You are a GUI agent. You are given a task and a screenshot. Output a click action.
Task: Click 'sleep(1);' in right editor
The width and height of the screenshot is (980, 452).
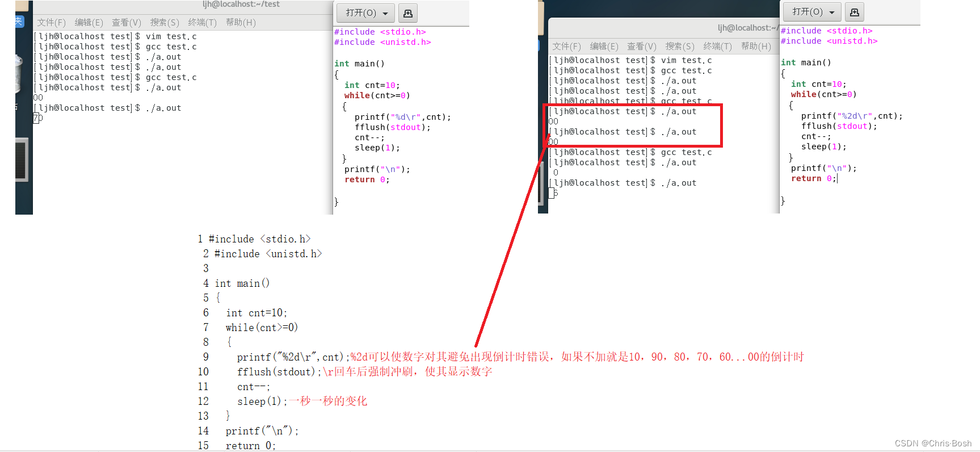point(824,147)
